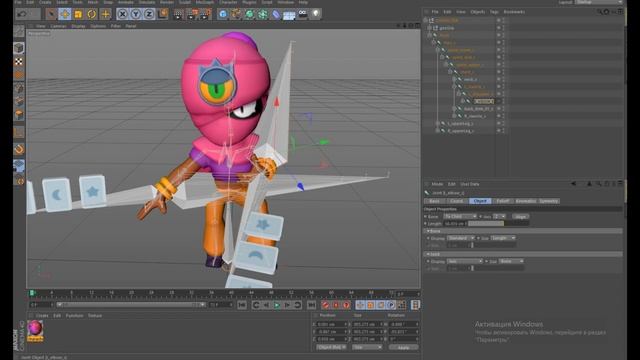Open the Joint Size dropdown
The height and width of the screenshot is (360, 640).
point(511,261)
